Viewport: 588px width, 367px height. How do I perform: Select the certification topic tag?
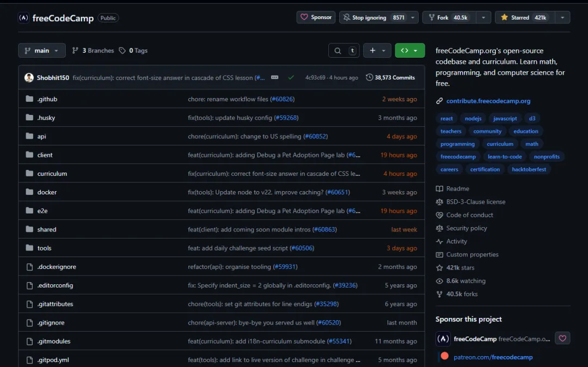[x=485, y=169]
